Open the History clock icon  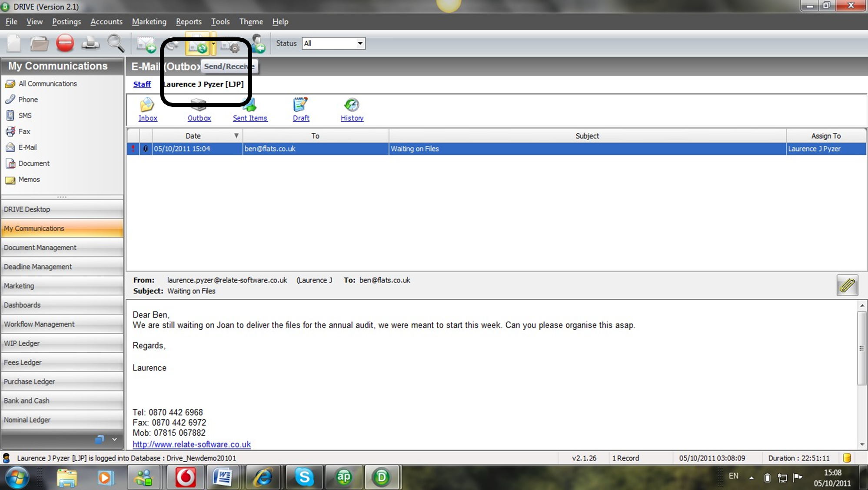(x=351, y=105)
